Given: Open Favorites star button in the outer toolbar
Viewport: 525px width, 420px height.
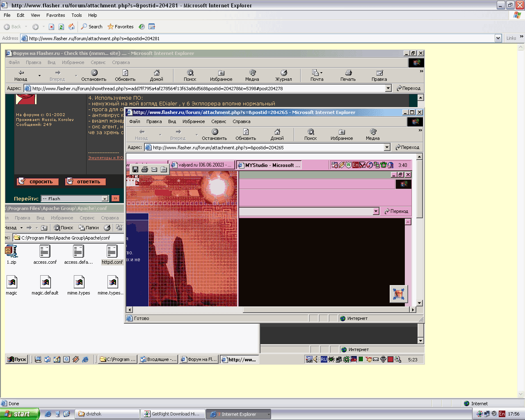Looking at the screenshot, I should pyautogui.click(x=121, y=27).
